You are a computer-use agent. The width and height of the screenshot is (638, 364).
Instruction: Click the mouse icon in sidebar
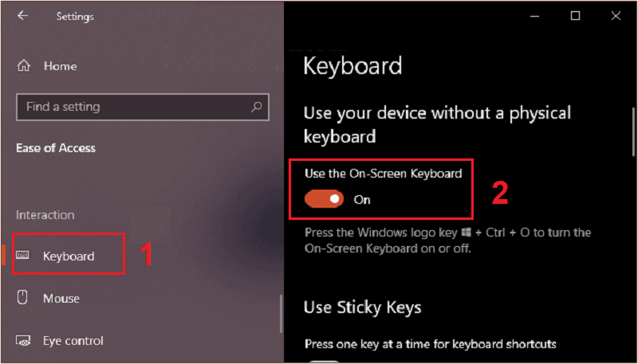click(22, 298)
